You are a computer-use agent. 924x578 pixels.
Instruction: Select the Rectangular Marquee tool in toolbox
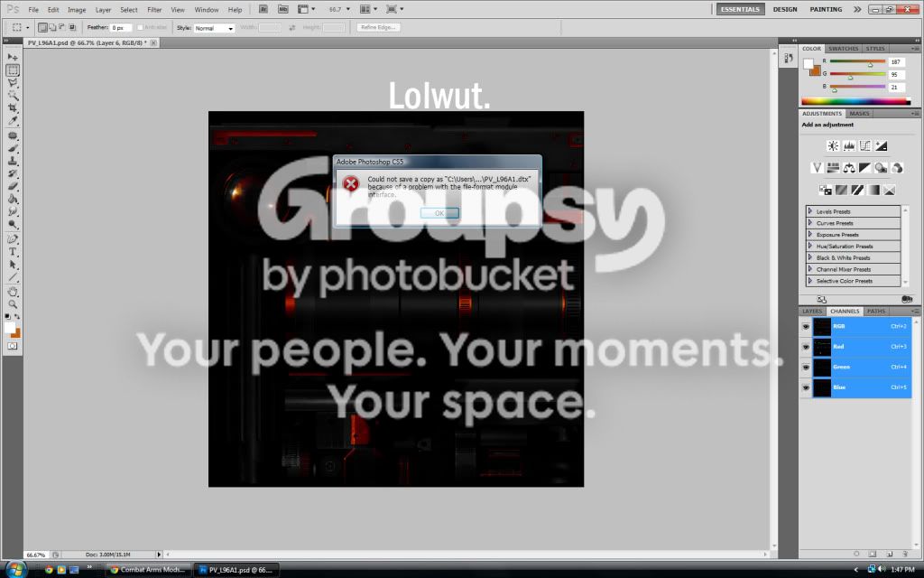pyautogui.click(x=13, y=70)
